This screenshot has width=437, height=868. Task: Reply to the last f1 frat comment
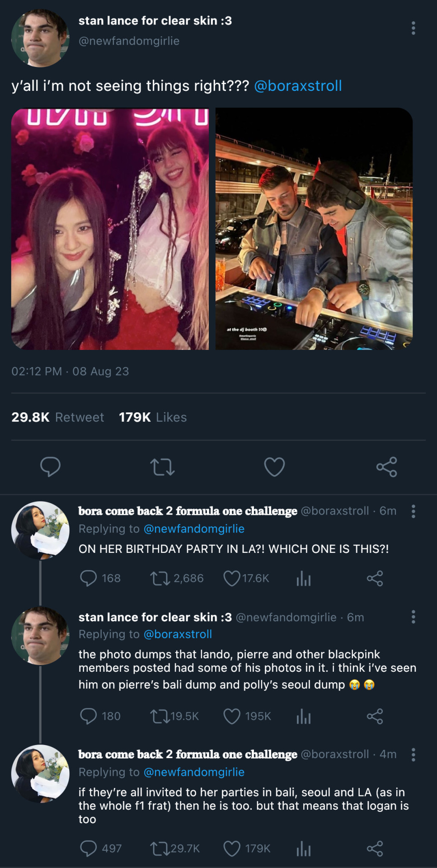point(88,849)
